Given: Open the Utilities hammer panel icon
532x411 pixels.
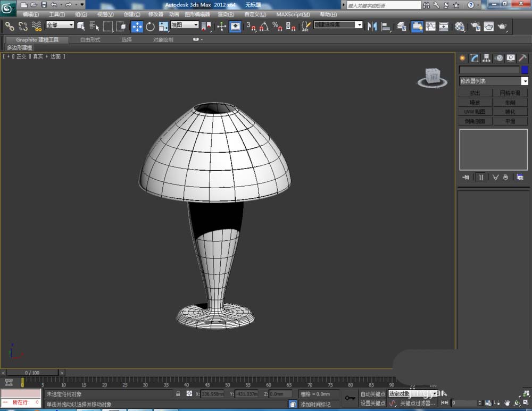Looking at the screenshot, I should coord(523,58).
